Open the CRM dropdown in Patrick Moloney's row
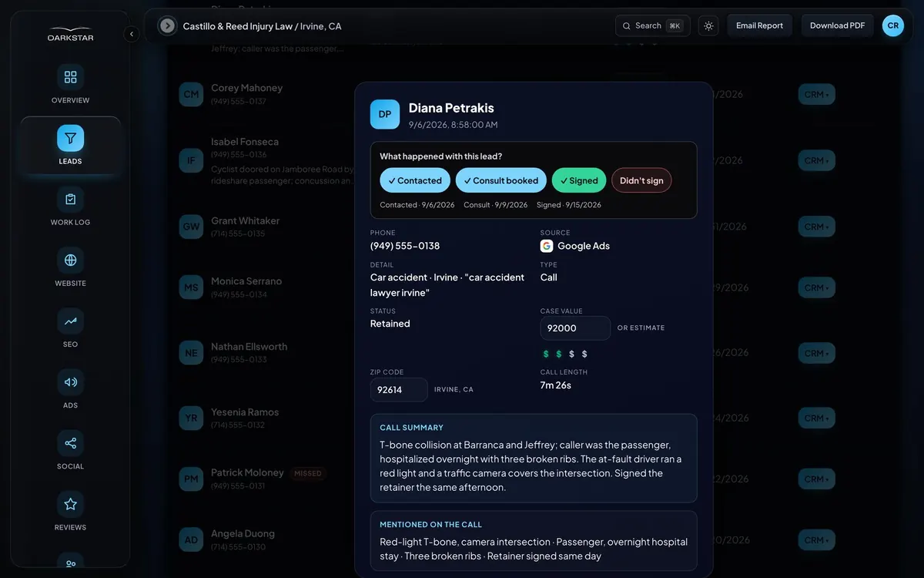The image size is (924, 578). pyautogui.click(x=817, y=479)
